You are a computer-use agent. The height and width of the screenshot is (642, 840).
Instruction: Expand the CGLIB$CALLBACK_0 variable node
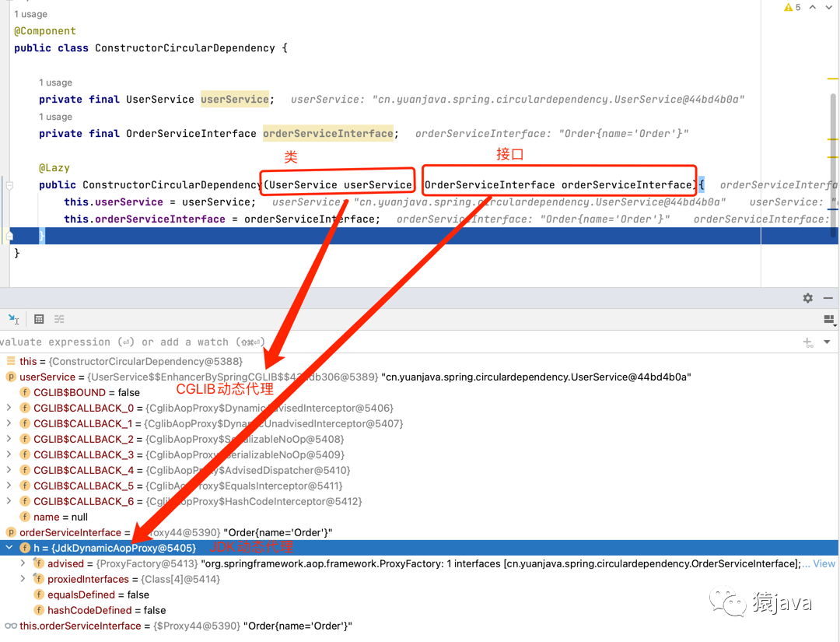[x=9, y=408]
